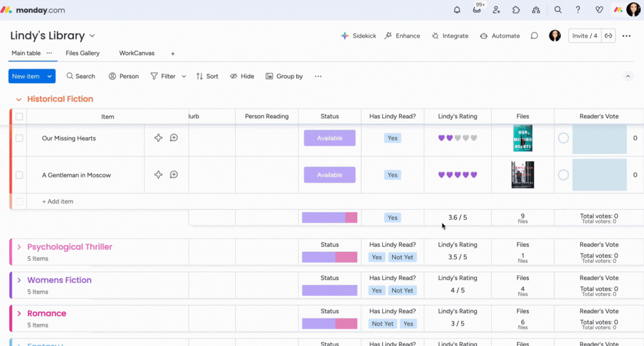
Task: Open the help question mark icon
Action: [x=578, y=10]
